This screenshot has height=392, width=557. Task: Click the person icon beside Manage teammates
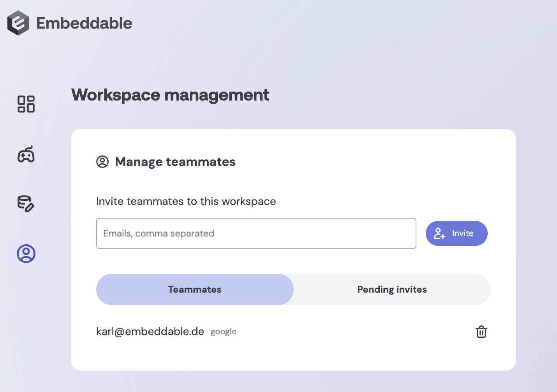tap(102, 162)
